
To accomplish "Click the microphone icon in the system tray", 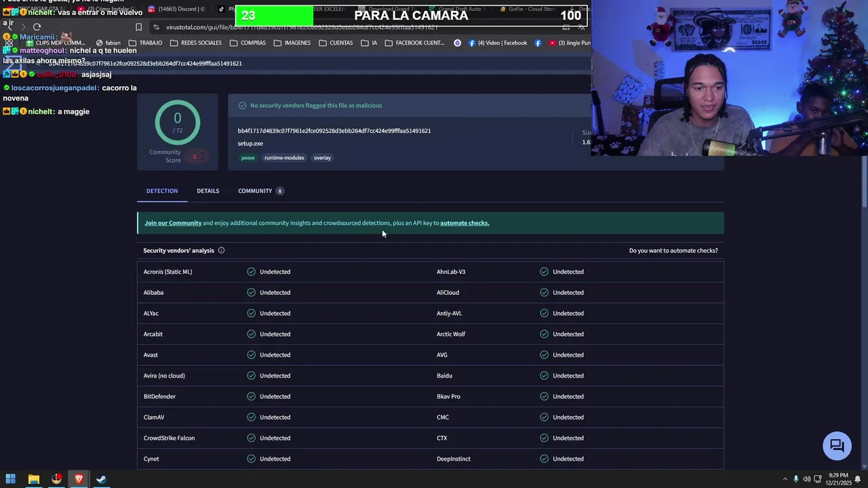I will click(795, 479).
